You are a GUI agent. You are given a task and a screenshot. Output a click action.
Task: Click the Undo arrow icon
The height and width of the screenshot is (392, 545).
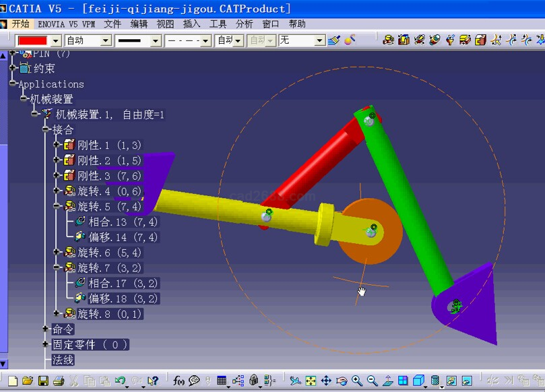tap(120, 381)
